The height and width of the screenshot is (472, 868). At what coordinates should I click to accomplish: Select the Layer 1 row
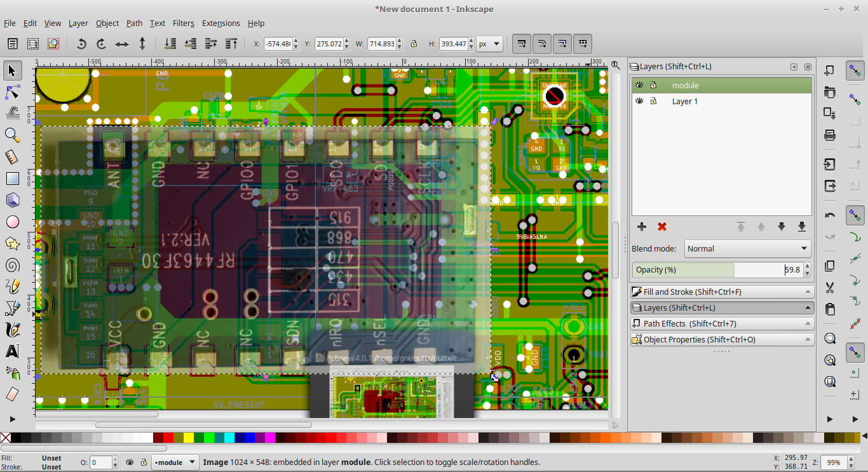[722, 101]
